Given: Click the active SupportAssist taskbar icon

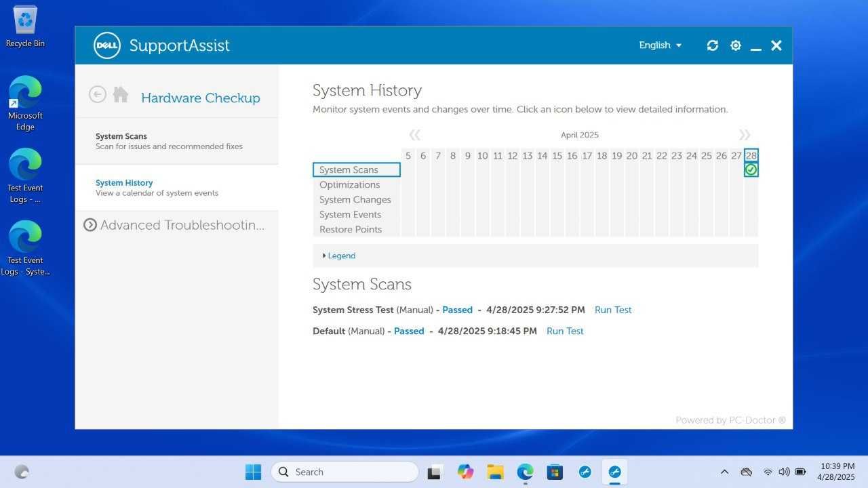Looking at the screenshot, I should [x=615, y=472].
